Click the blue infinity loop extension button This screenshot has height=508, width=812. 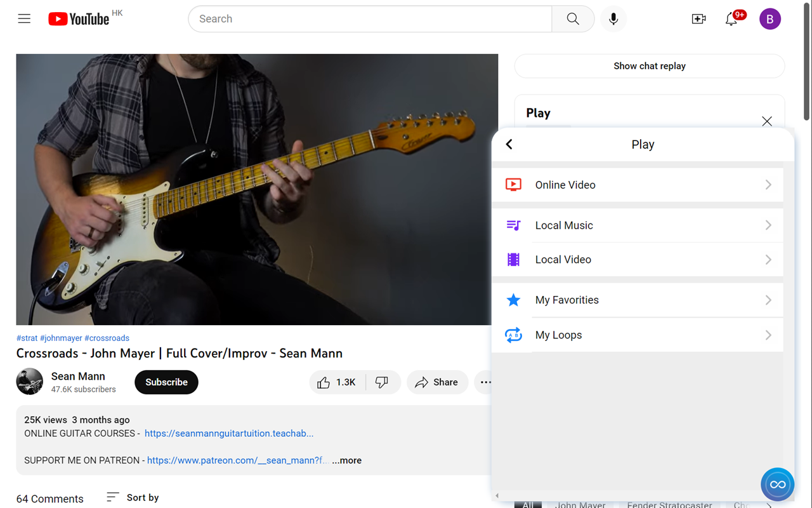777,485
